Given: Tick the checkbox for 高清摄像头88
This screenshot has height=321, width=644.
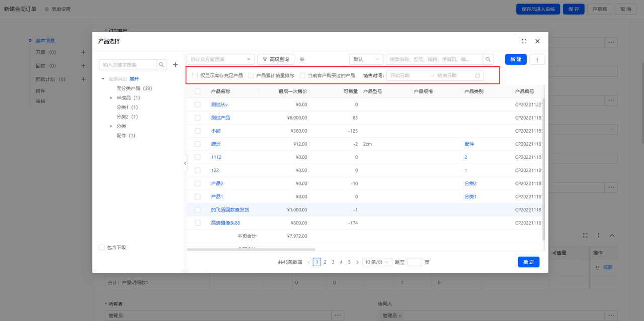Looking at the screenshot, I should pos(198,223).
